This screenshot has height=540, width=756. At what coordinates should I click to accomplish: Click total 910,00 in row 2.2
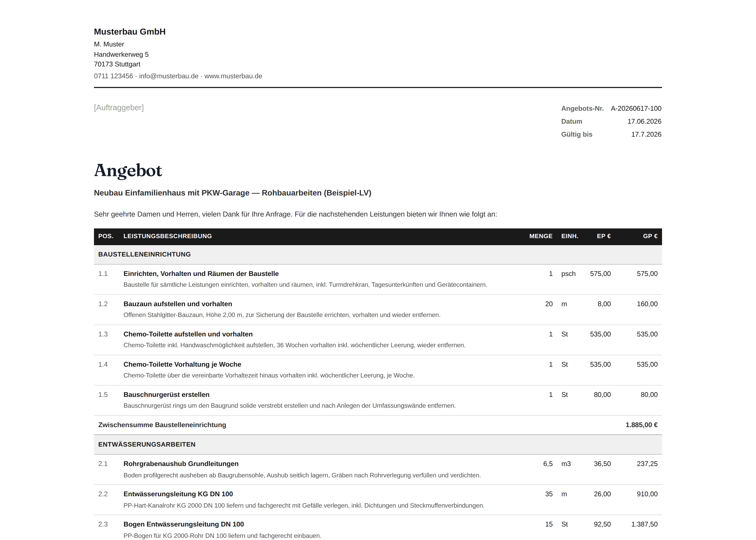[x=647, y=494]
